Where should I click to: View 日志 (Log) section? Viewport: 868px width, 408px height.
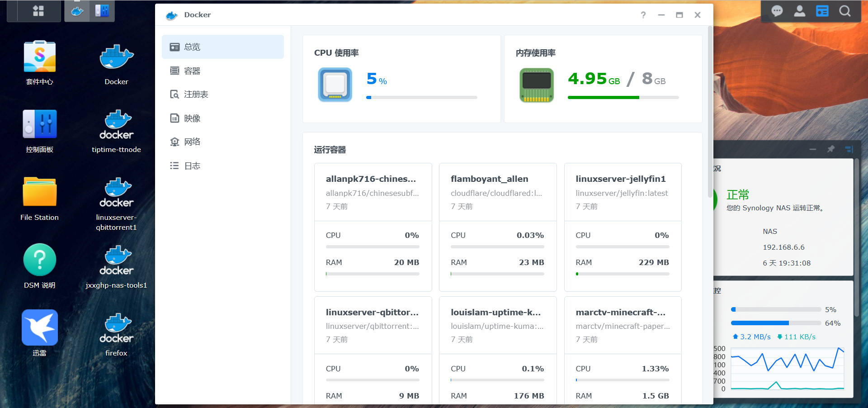click(223, 166)
